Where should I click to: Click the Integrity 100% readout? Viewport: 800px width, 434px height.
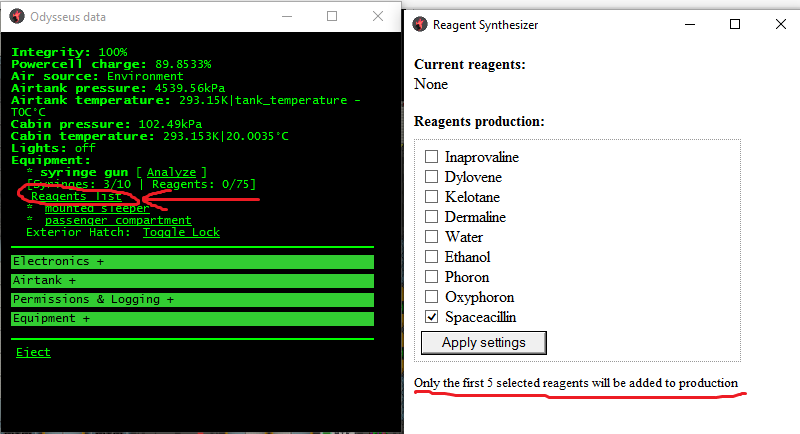point(69,52)
